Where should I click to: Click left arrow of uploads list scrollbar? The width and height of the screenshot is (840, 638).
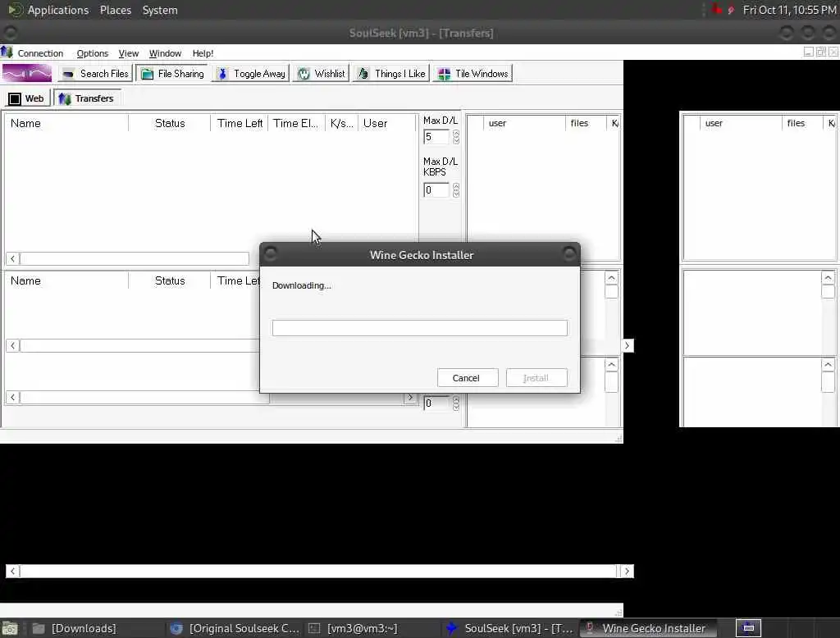pyautogui.click(x=13, y=345)
